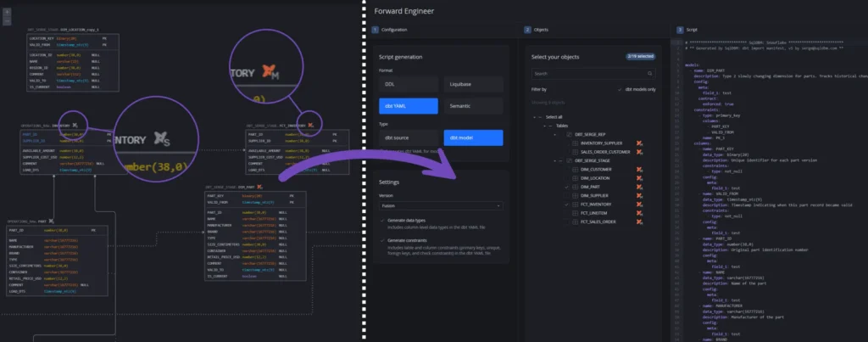Collapse the DBT_SERGE_REP schema arrow
This screenshot has height=342, width=868.
point(554,134)
